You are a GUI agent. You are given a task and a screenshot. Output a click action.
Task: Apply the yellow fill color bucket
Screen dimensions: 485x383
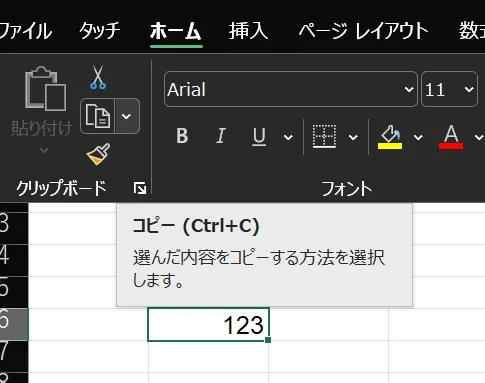point(390,137)
